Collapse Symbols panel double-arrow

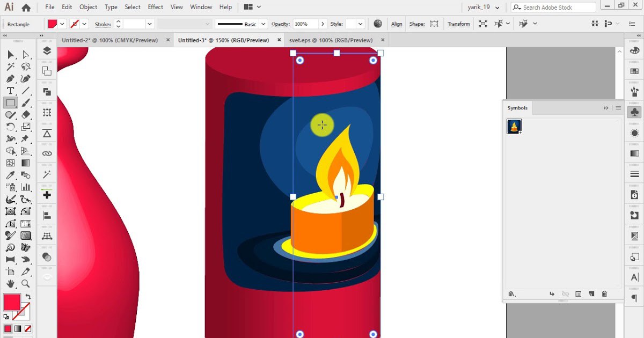[606, 108]
